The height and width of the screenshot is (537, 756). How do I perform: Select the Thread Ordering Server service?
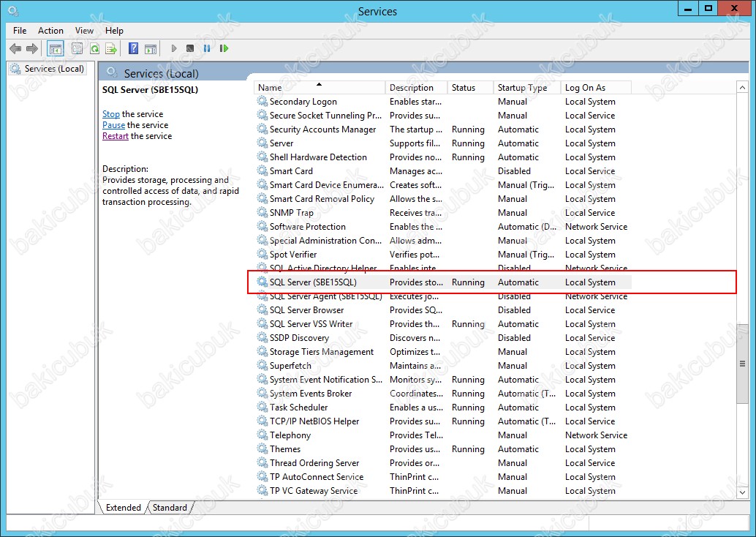[443, 462]
